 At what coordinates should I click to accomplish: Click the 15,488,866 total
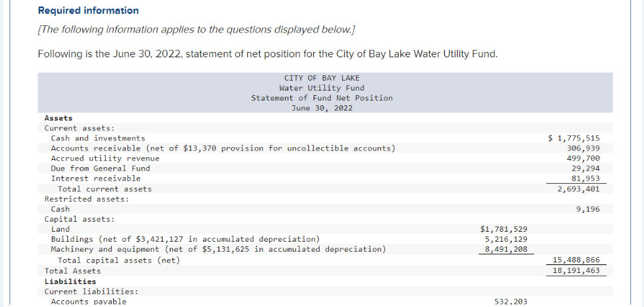pos(577,260)
